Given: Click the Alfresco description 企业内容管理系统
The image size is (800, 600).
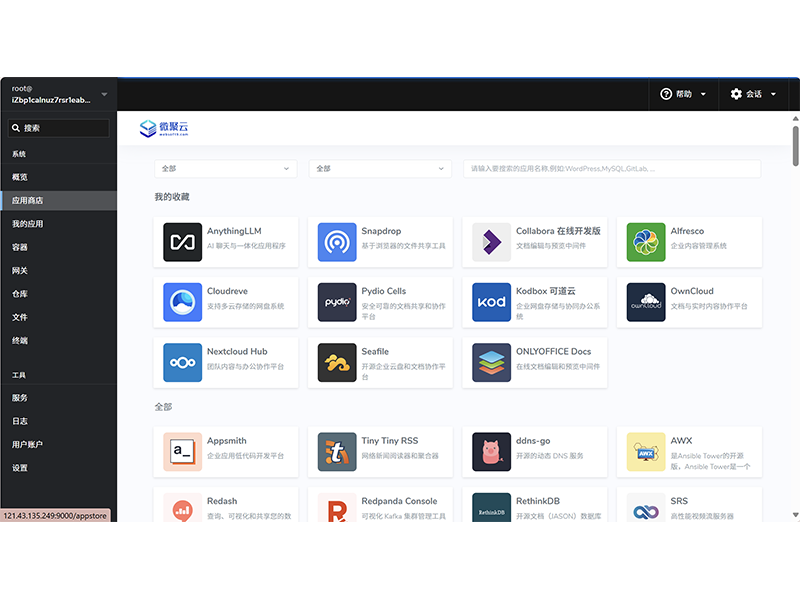Looking at the screenshot, I should (698, 246).
